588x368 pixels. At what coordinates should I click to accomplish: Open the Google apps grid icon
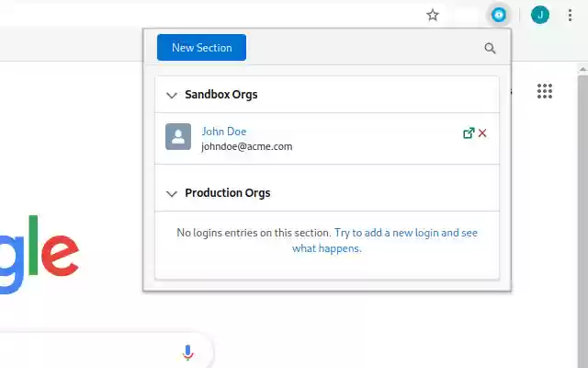545,91
